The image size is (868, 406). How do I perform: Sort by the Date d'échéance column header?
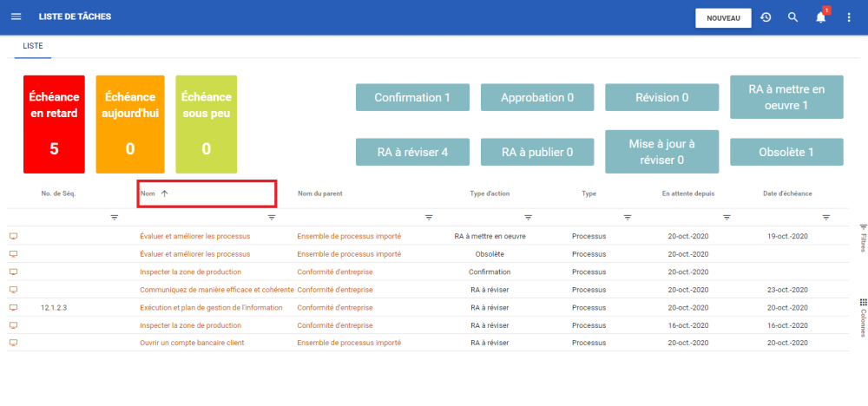(787, 193)
